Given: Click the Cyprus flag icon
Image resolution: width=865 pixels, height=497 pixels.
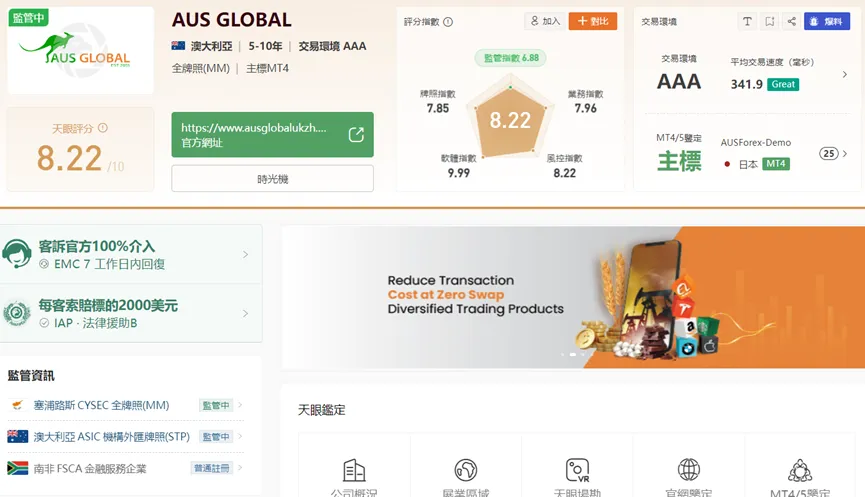Looking at the screenshot, I should (17, 405).
